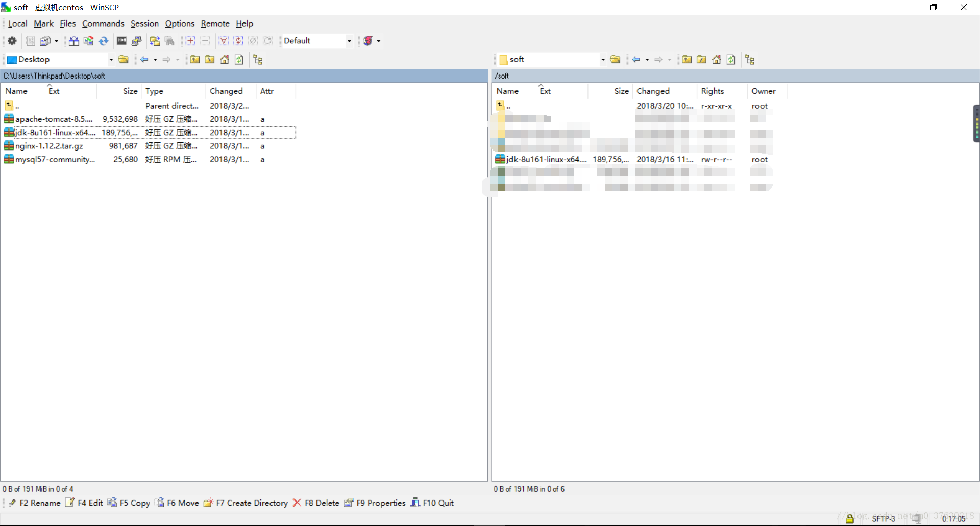This screenshot has width=980, height=526.
Task: Click the blue Refresh arrows icon
Action: tap(104, 41)
